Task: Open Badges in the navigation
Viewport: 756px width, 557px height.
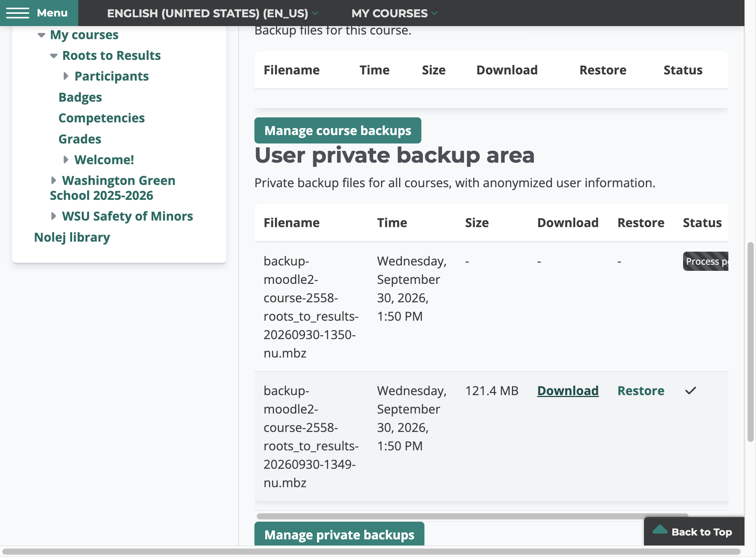Action: coord(80,97)
